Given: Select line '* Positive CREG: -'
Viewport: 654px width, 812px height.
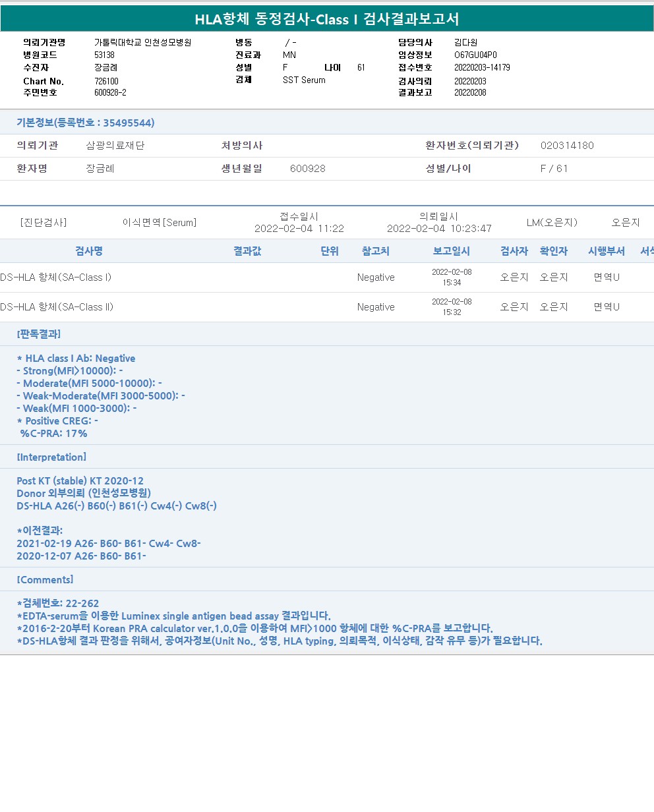Looking at the screenshot, I should tap(57, 421).
